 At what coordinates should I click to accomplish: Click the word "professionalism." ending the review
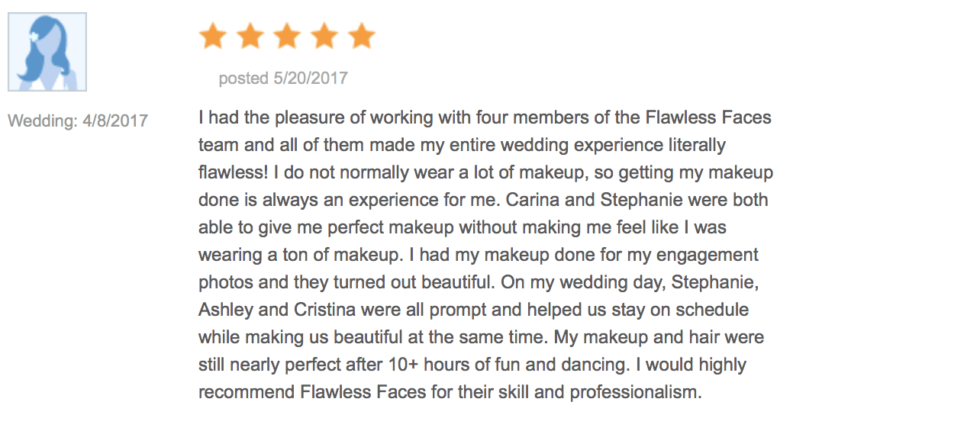coord(635,393)
